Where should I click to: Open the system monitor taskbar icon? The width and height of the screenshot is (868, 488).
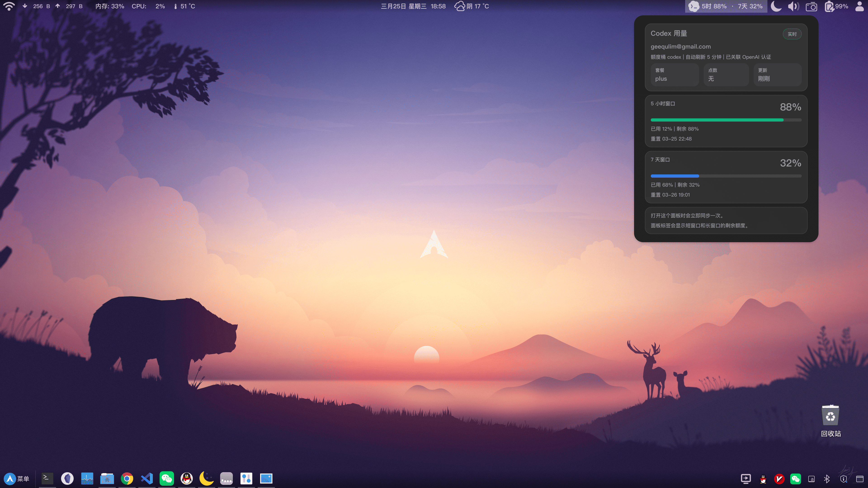coord(87,478)
